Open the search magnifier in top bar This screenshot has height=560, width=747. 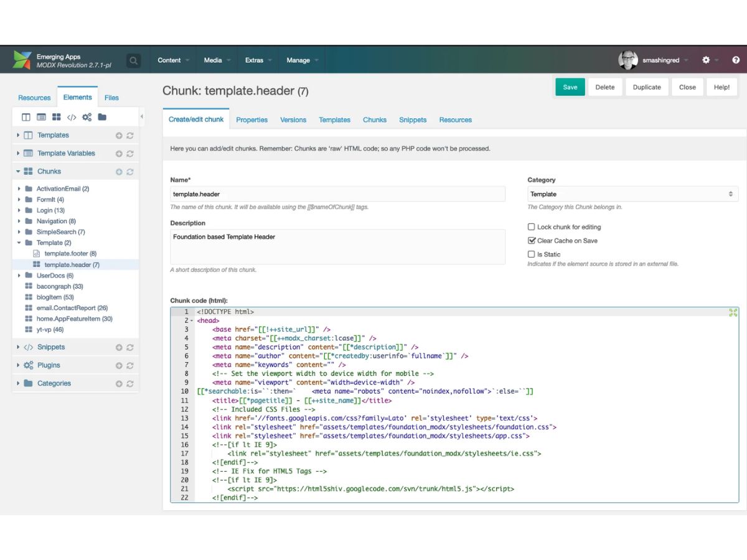(x=133, y=60)
